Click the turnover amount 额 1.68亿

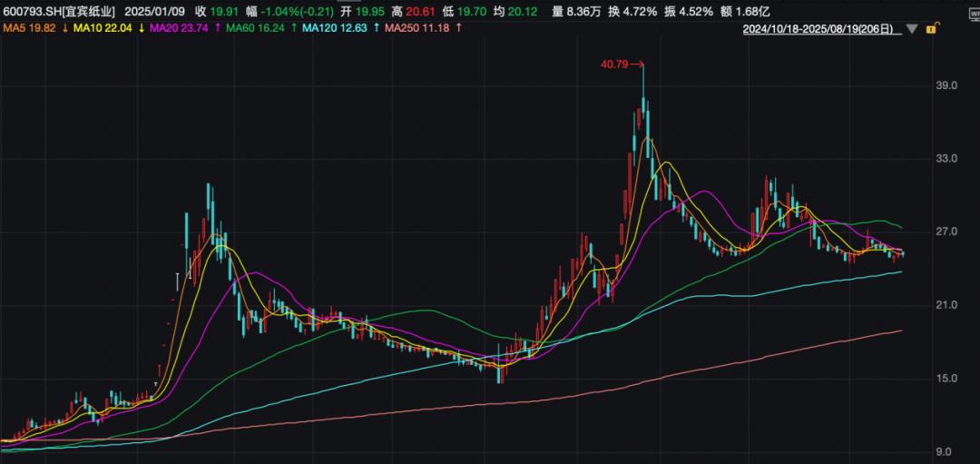pyautogui.click(x=746, y=11)
